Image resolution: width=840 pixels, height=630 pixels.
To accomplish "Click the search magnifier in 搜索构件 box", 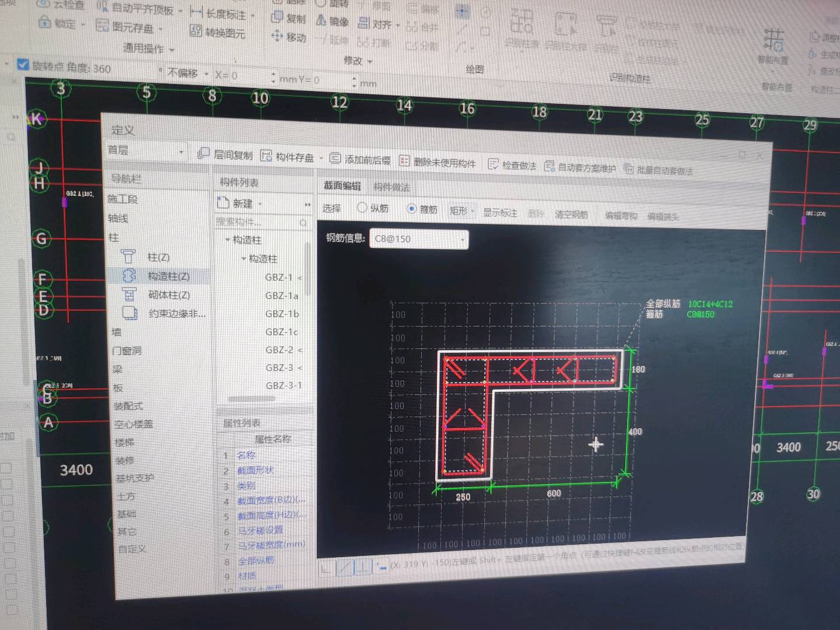I will coord(303,223).
